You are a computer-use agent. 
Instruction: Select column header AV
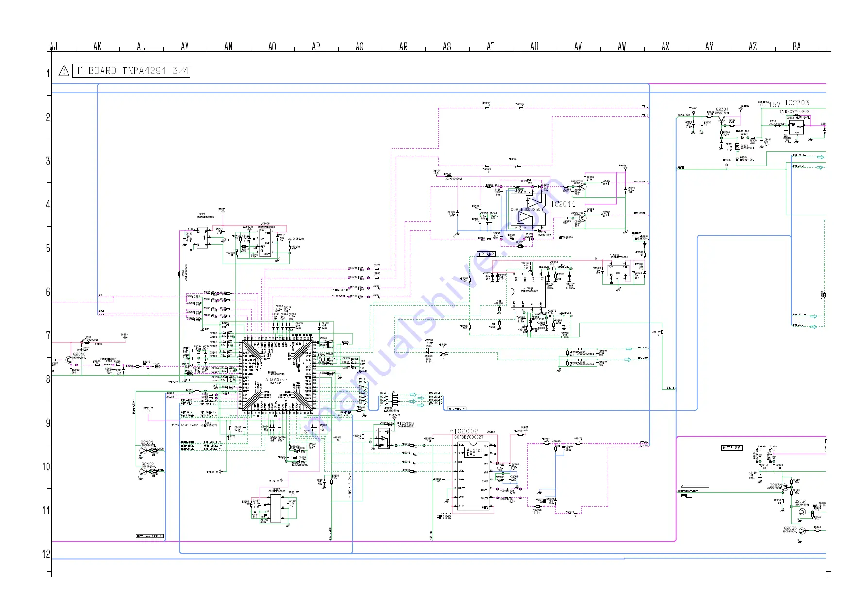578,47
